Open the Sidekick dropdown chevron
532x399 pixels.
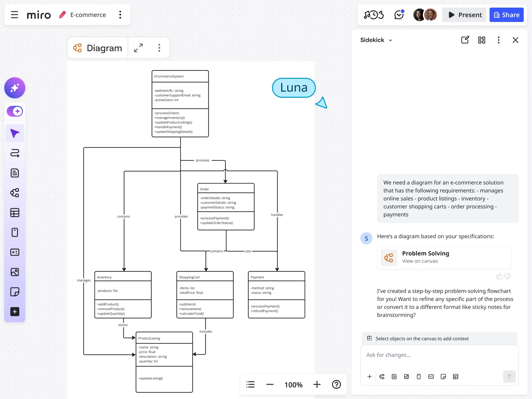[391, 40]
